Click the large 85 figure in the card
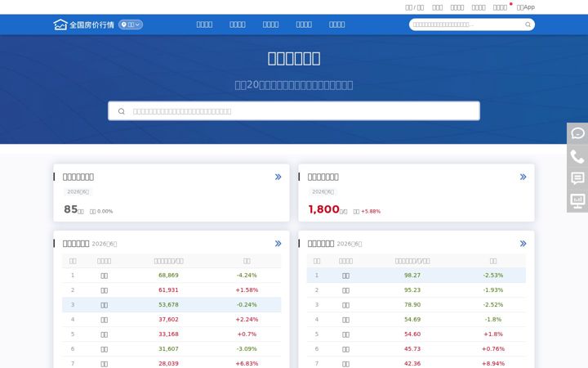This screenshot has width=588, height=368. [70, 209]
